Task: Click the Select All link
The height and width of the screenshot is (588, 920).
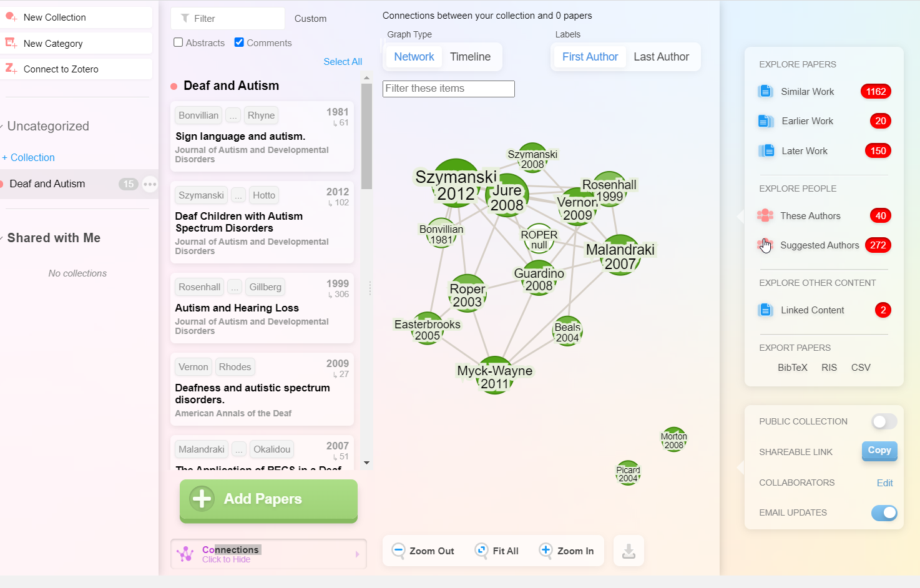Action: (x=343, y=62)
